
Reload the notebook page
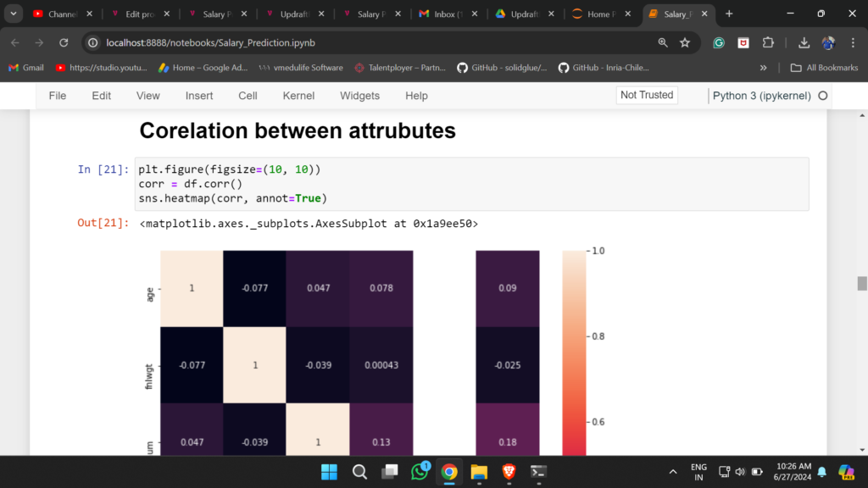coord(64,42)
